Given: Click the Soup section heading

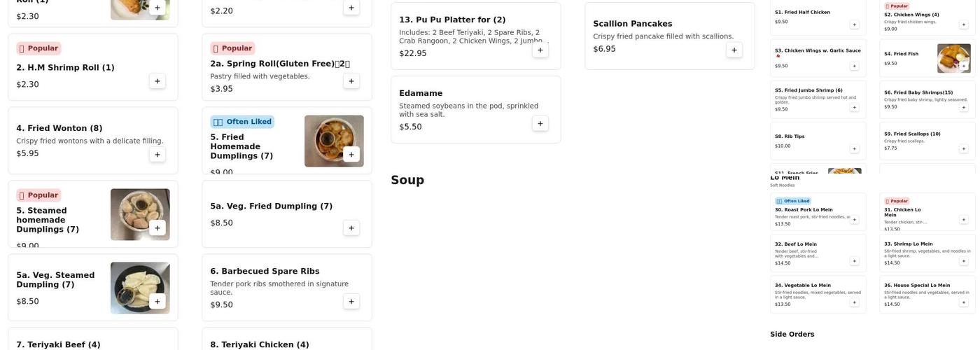Looking at the screenshot, I should click(x=407, y=180).
